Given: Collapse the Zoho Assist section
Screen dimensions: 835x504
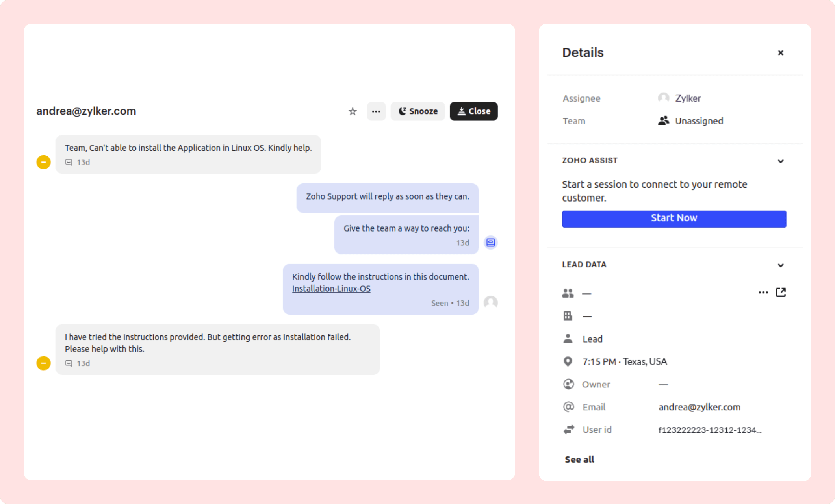Looking at the screenshot, I should 781,161.
